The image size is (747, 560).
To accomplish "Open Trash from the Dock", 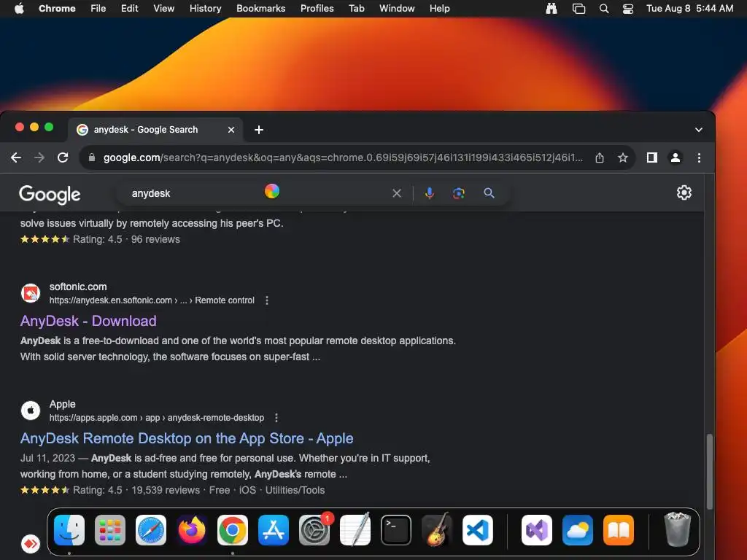I will pos(677,530).
